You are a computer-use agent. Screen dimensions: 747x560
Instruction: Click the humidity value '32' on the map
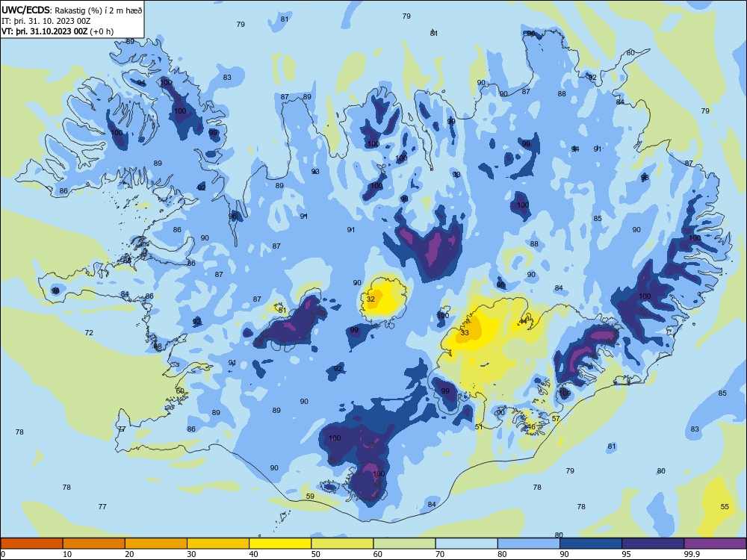click(371, 299)
